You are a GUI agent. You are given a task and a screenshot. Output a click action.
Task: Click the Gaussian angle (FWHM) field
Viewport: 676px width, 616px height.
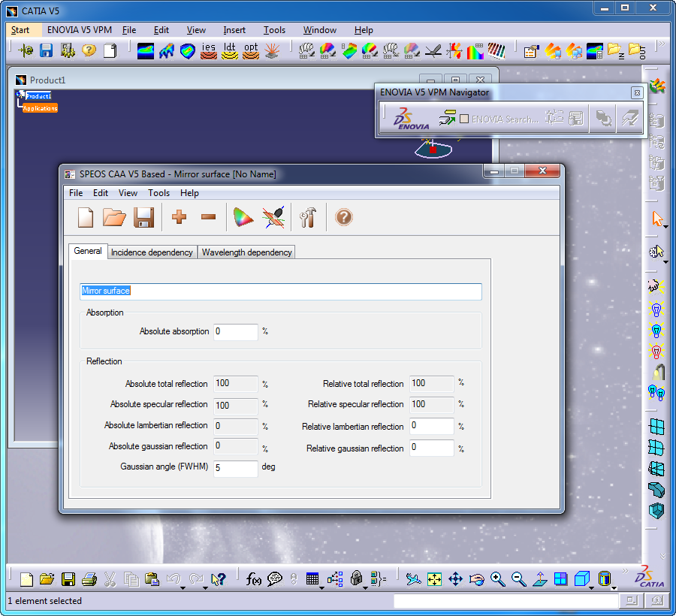235,468
